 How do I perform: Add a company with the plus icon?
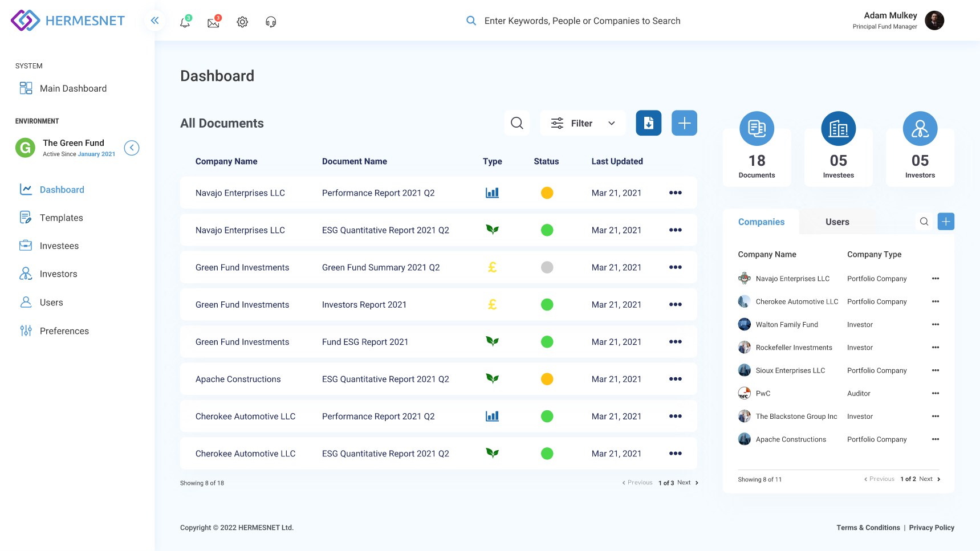point(946,222)
